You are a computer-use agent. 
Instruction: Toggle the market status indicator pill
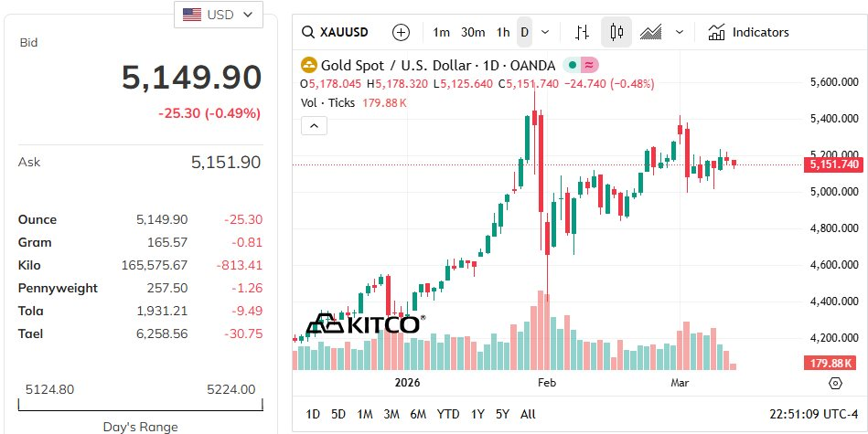582,65
